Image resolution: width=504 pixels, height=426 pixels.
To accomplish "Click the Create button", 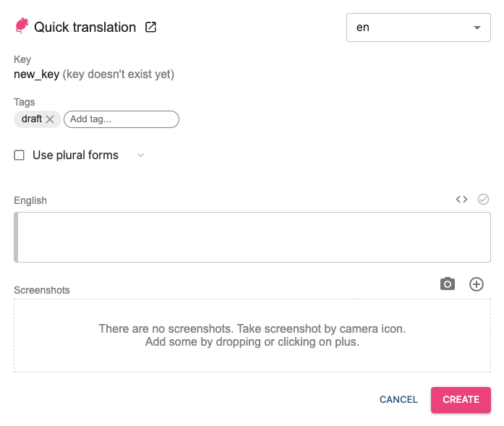I will click(461, 399).
